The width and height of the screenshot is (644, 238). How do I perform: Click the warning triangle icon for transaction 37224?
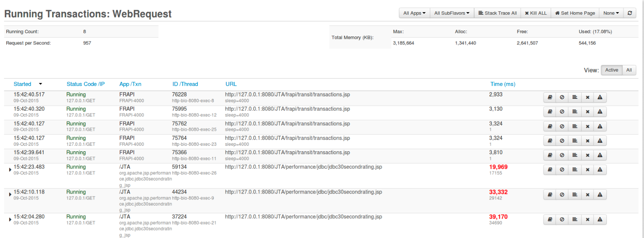600,220
